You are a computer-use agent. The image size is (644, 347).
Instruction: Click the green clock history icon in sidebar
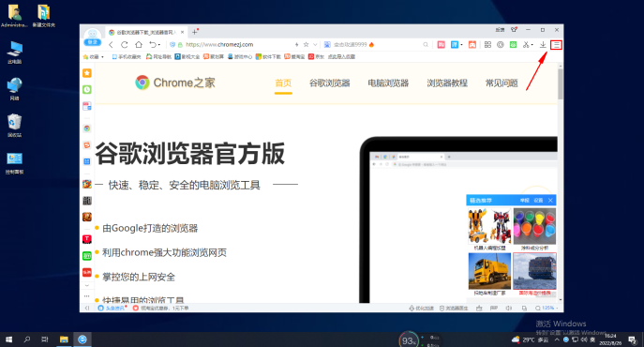[87, 90]
